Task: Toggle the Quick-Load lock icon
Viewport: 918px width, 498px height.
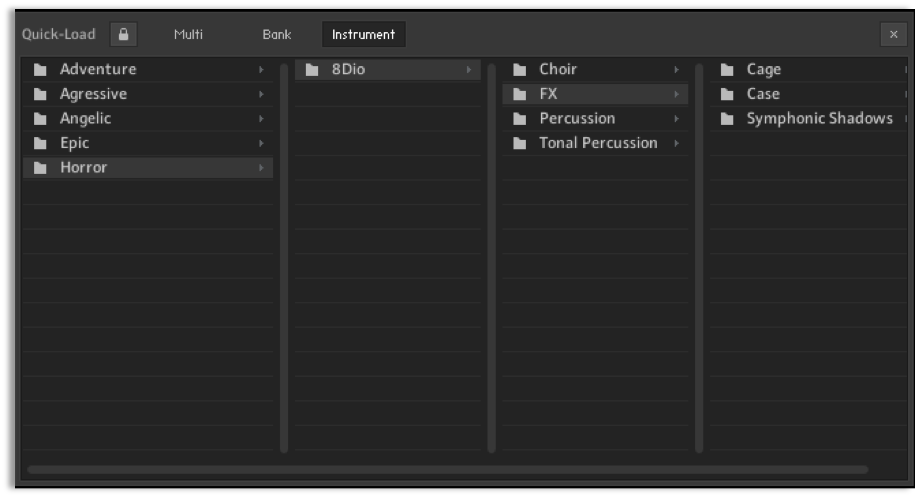Action: pyautogui.click(x=124, y=35)
